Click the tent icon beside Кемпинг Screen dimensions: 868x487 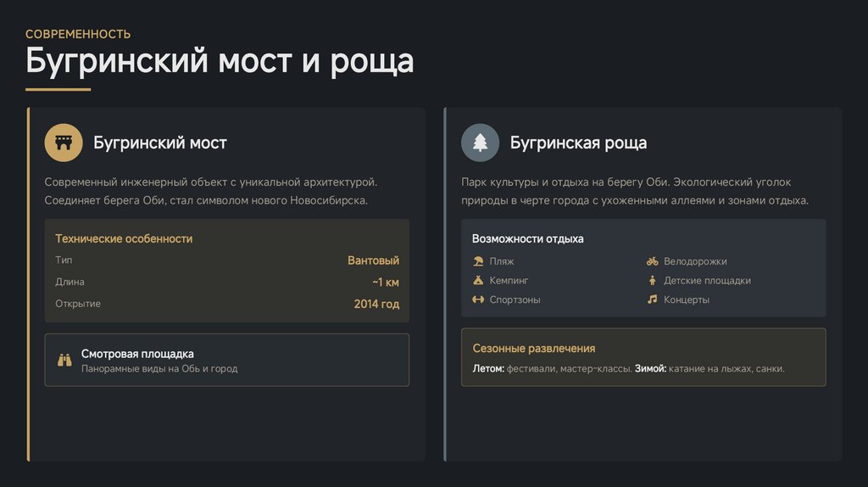click(478, 280)
